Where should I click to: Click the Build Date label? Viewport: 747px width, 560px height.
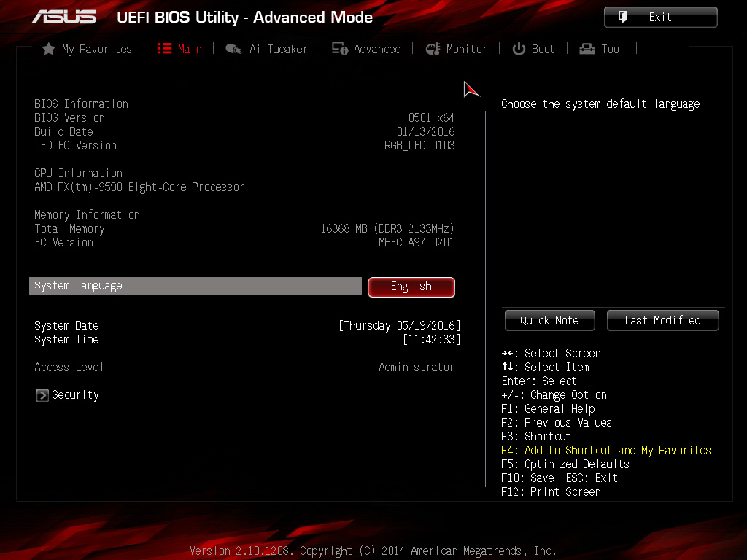(64, 131)
